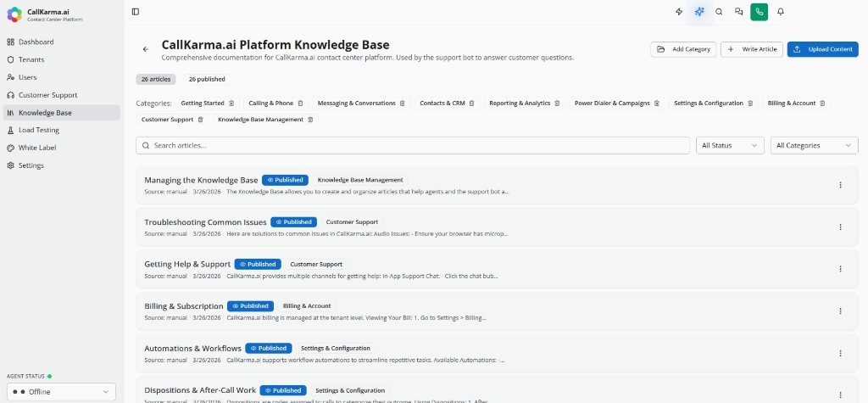Image resolution: width=868 pixels, height=403 pixels.
Task: Remove Customer Support category trash icon
Action: coord(200,119)
